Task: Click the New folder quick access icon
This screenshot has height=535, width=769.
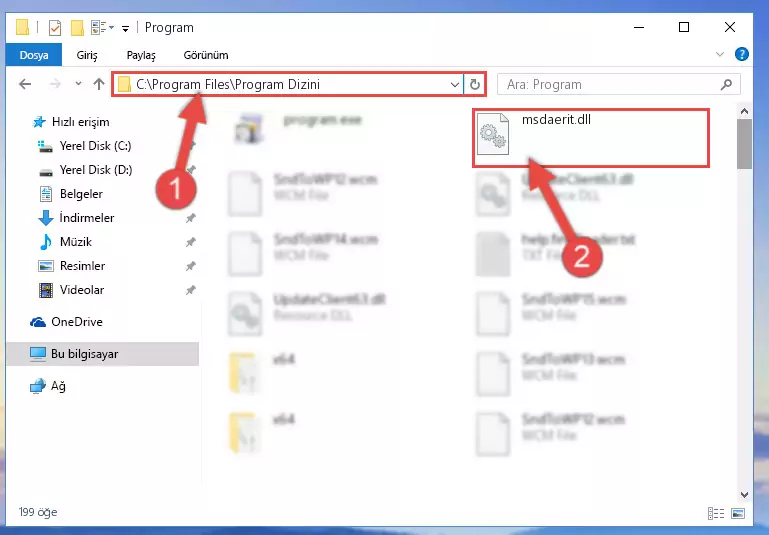Action: tap(77, 28)
